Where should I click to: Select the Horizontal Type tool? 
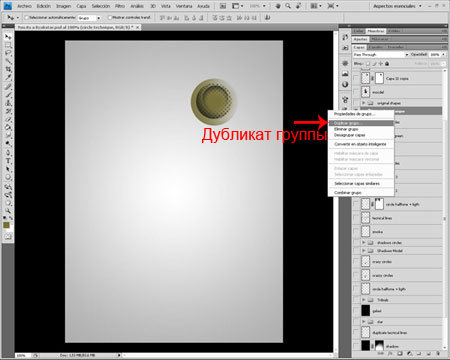[x=8, y=161]
